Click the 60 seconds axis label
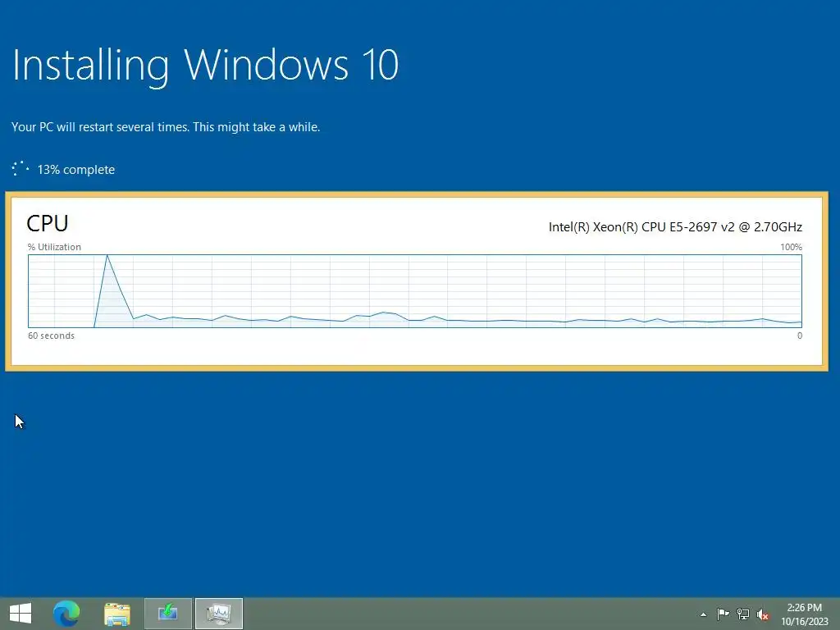The height and width of the screenshot is (630, 840). pos(51,336)
